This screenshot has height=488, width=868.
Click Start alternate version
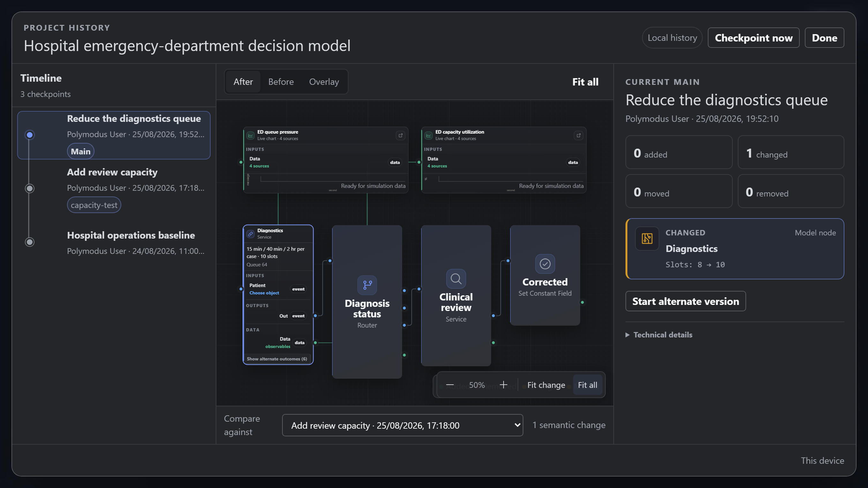[x=685, y=301]
